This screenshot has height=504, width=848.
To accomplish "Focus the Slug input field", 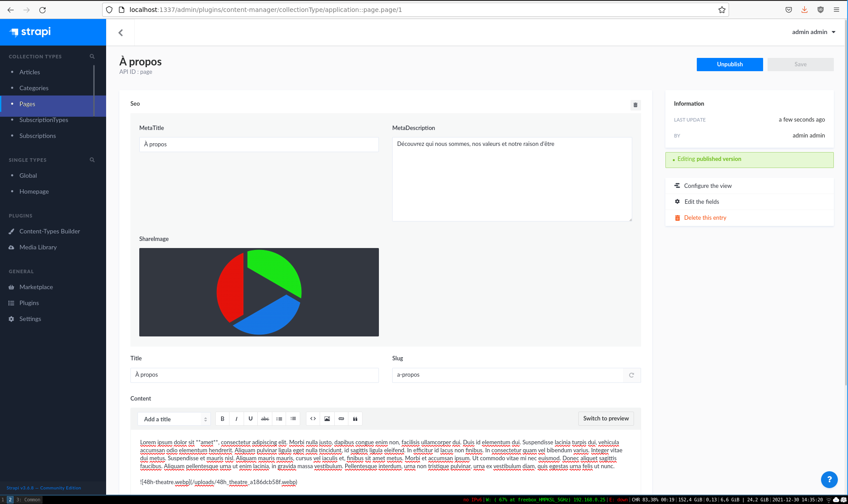I will click(508, 375).
